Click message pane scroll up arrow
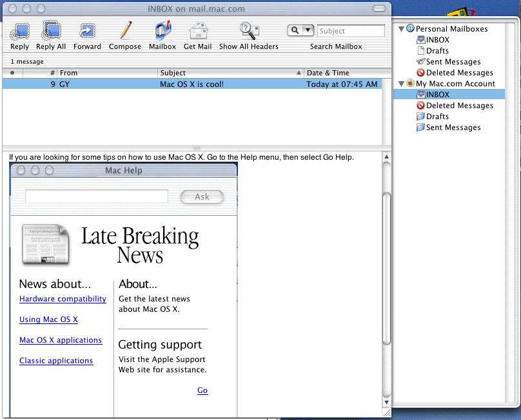The image size is (521, 420). 386,157
